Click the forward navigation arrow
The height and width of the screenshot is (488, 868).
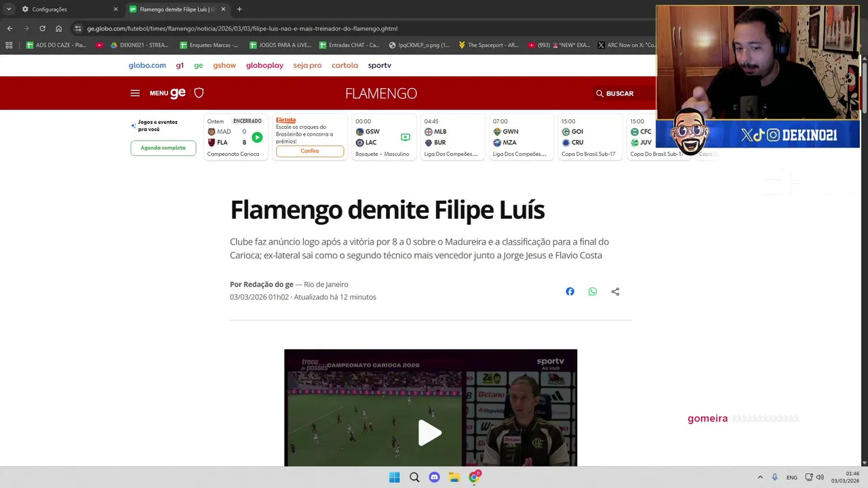click(26, 28)
